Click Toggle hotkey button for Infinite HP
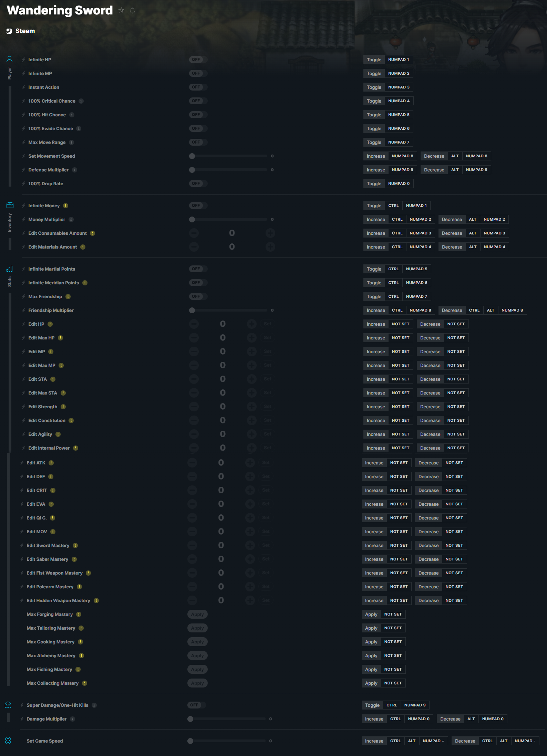 (x=374, y=60)
